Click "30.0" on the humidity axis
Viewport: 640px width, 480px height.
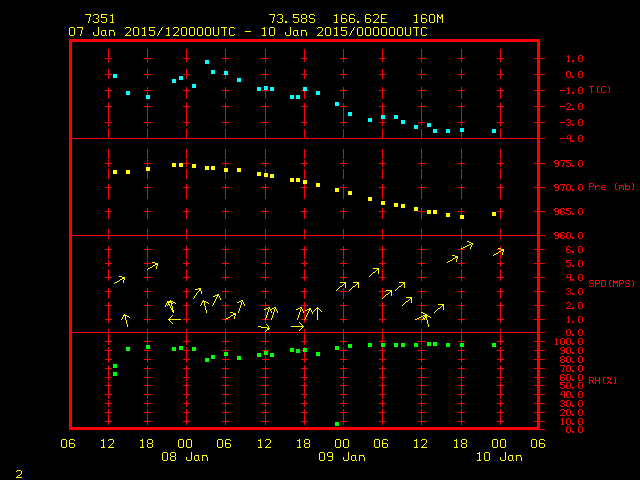pyautogui.click(x=571, y=404)
